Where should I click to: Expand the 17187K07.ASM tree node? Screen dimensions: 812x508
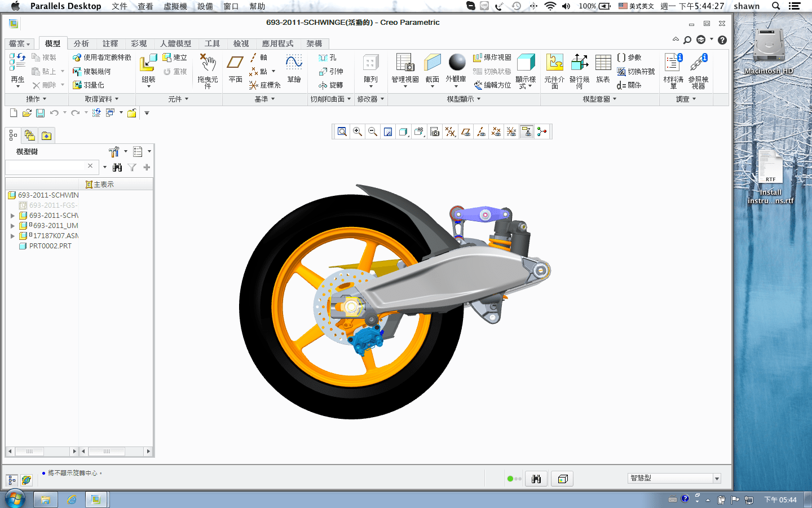13,236
